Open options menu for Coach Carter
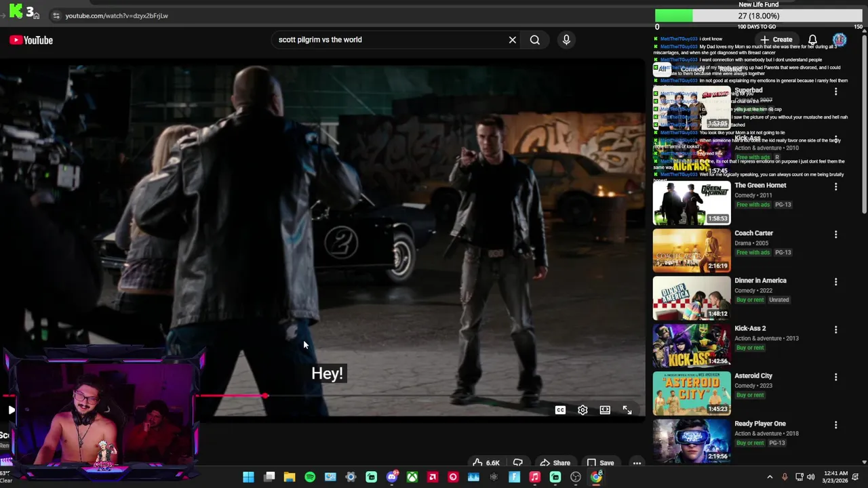 835,235
